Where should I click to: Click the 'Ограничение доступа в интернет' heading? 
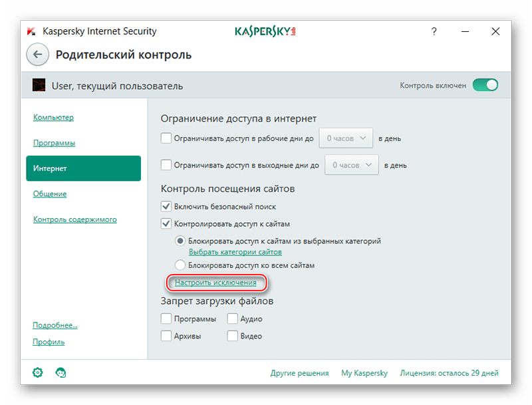point(239,118)
